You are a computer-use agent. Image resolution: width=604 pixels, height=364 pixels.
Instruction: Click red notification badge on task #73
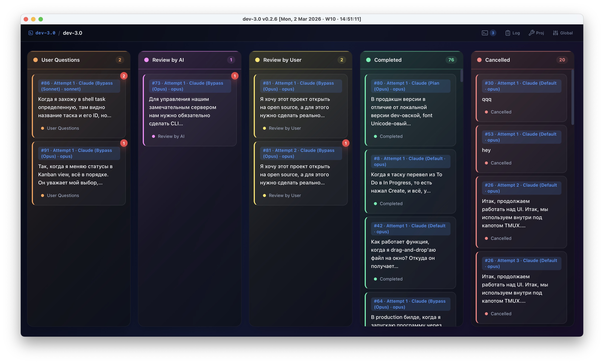coord(234,76)
